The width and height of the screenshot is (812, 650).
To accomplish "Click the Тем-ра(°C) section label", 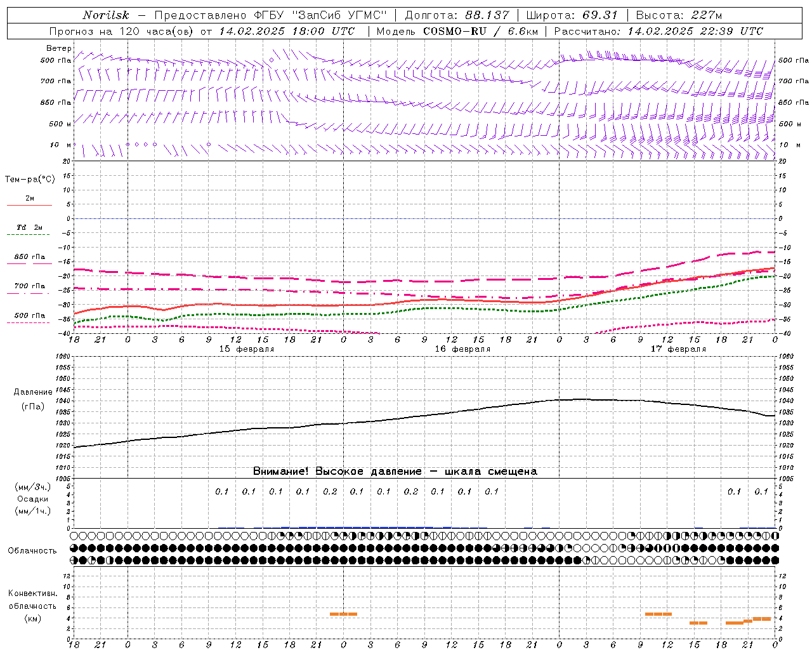I will click(30, 180).
